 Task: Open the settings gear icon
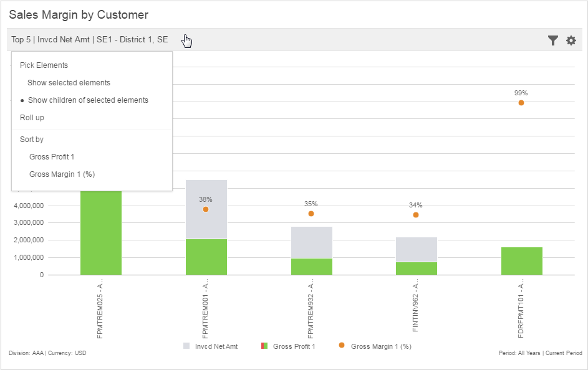571,40
